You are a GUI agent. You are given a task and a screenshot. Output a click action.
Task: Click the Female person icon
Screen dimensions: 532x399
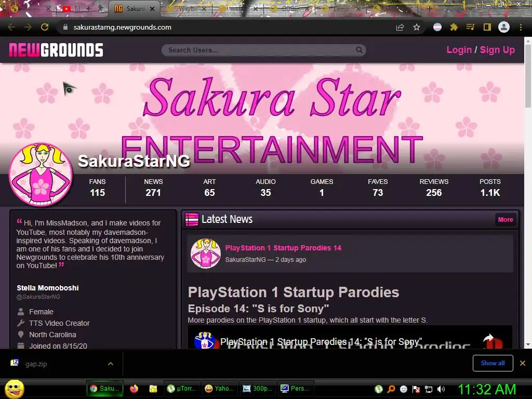click(21, 312)
